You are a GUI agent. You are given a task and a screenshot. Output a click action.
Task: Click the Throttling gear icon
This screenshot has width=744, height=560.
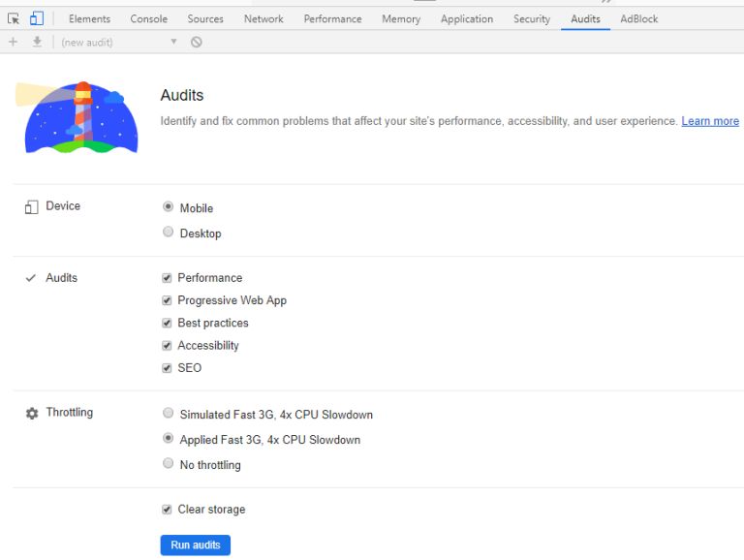click(32, 413)
